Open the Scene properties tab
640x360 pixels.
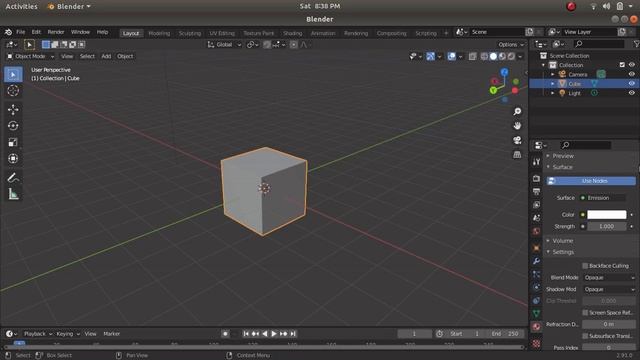tap(536, 218)
